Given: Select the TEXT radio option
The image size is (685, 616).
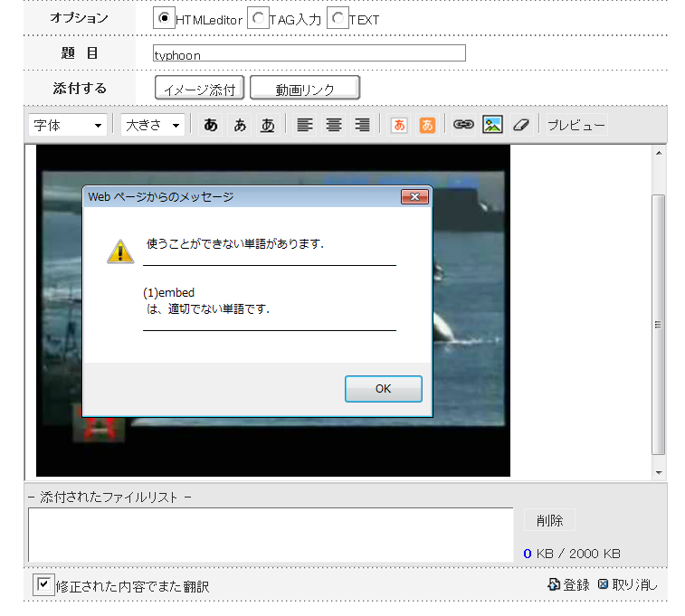Looking at the screenshot, I should pos(338,18).
